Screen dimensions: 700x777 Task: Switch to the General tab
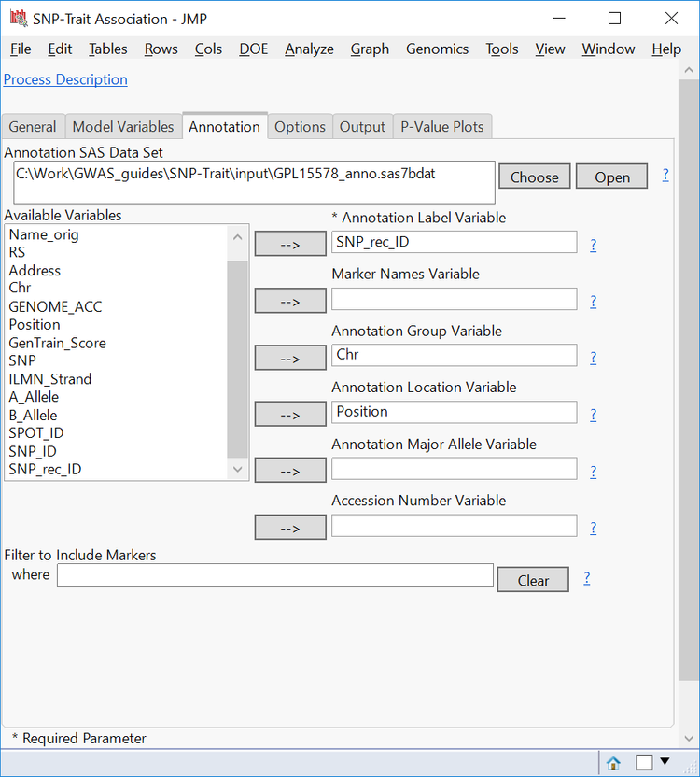click(33, 127)
